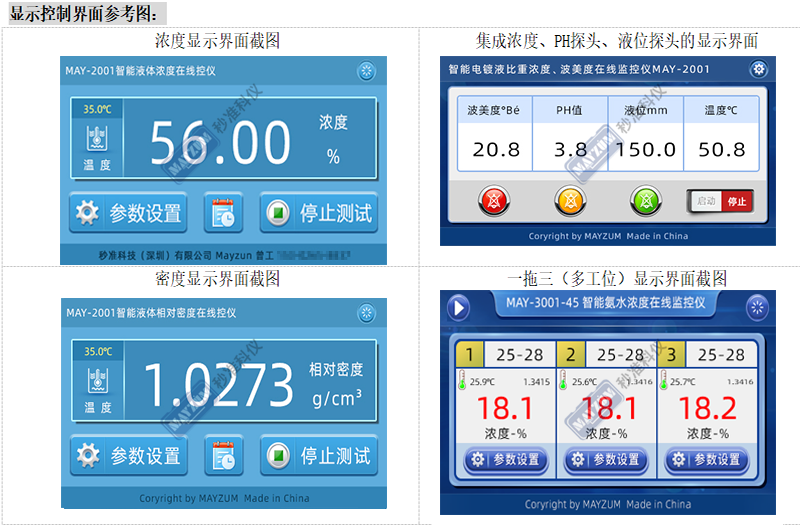Open the calendar history icon in concentration panel
Screen dimensions: 800x525
pos(223,213)
